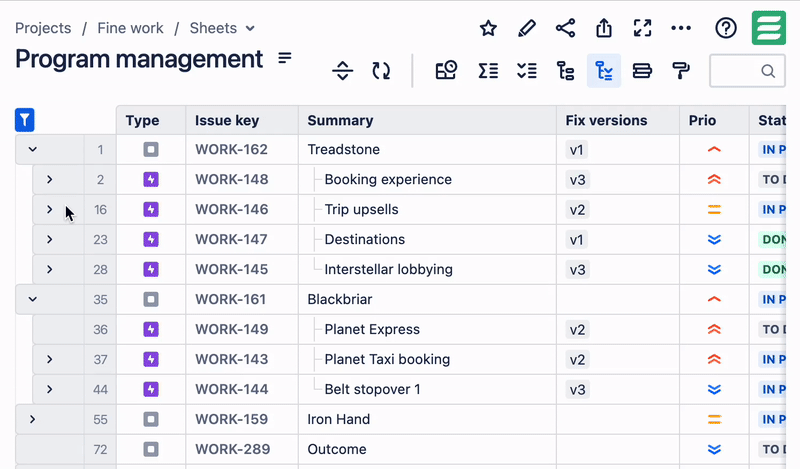Click the hierarchy tree icon
800x469 pixels.
[565, 70]
